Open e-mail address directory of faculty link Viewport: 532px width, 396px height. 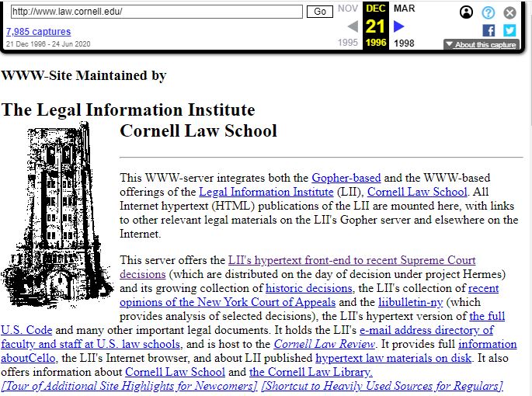[426, 330]
